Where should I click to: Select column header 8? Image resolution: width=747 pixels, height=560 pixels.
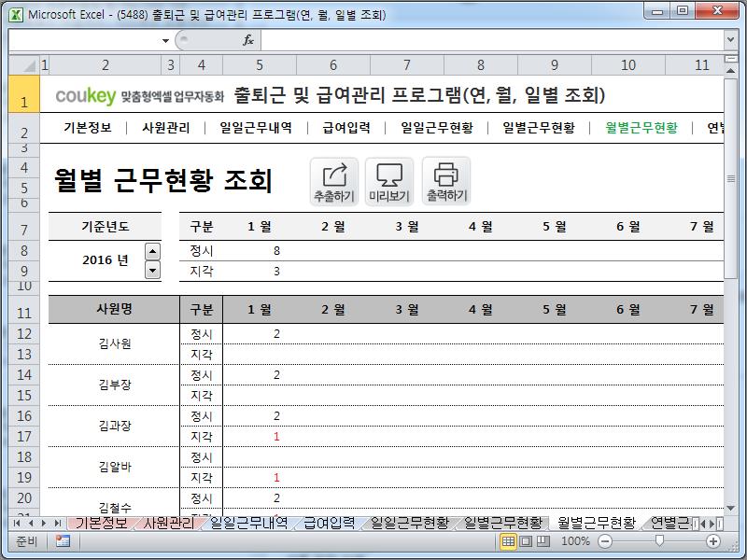pos(481,64)
